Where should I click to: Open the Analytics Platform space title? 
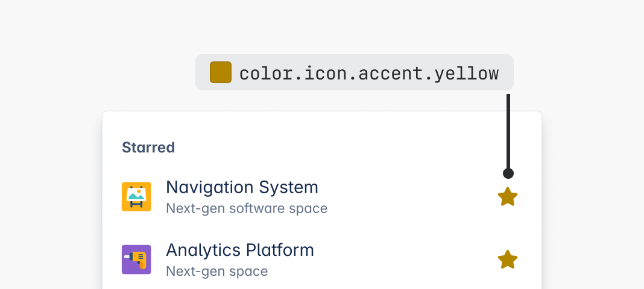point(240,250)
